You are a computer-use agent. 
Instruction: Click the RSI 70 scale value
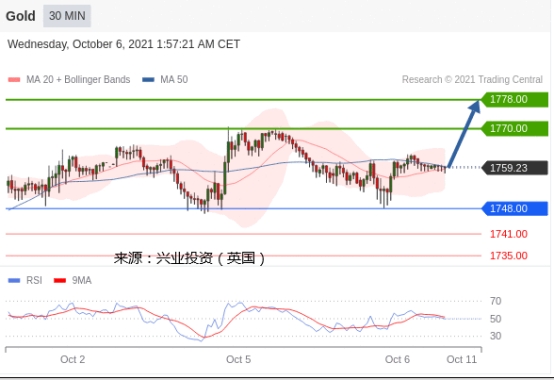click(495, 301)
